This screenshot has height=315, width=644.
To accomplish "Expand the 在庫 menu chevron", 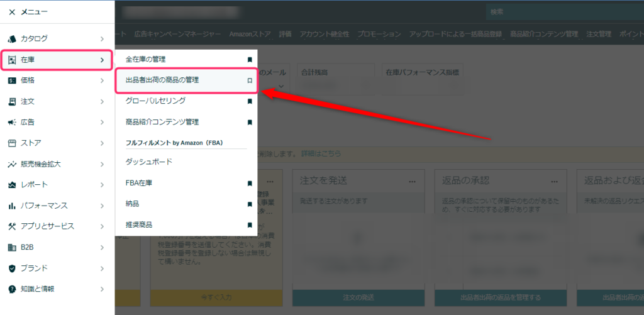I will pos(103,60).
